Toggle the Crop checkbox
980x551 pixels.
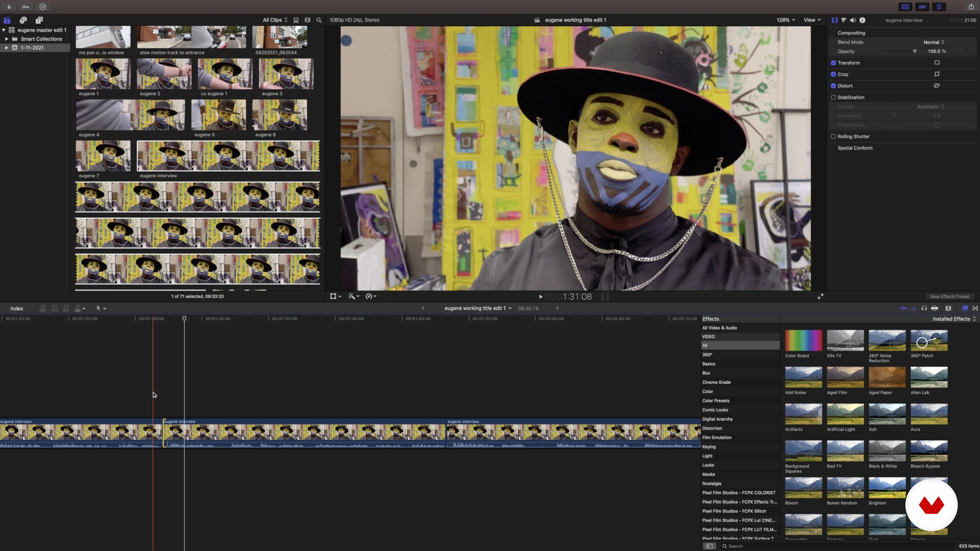click(x=833, y=74)
